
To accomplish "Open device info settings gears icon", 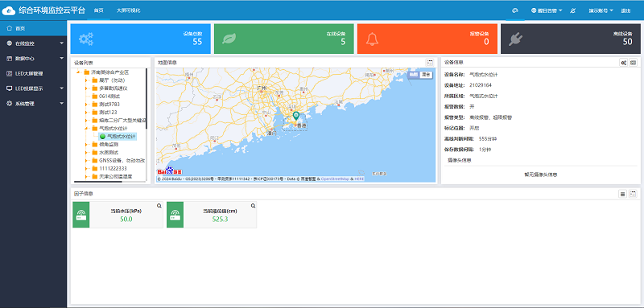I will 623,63.
